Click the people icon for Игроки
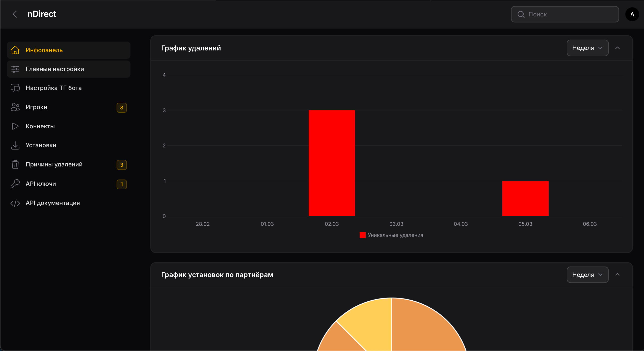 click(x=15, y=107)
